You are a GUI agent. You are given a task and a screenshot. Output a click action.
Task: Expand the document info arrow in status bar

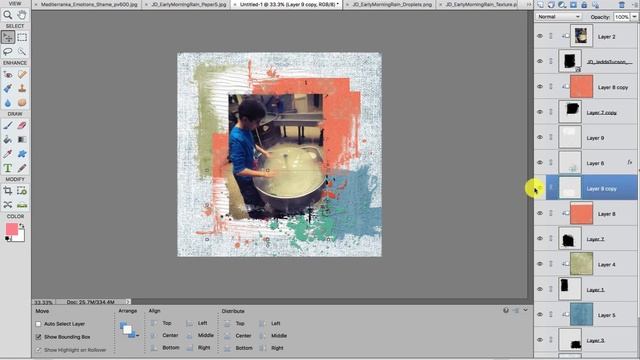(x=128, y=302)
